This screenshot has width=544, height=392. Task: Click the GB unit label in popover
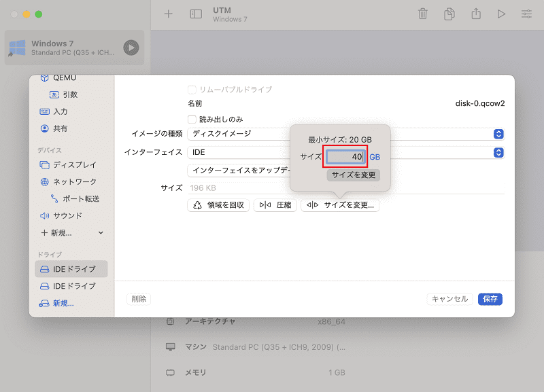click(x=375, y=157)
